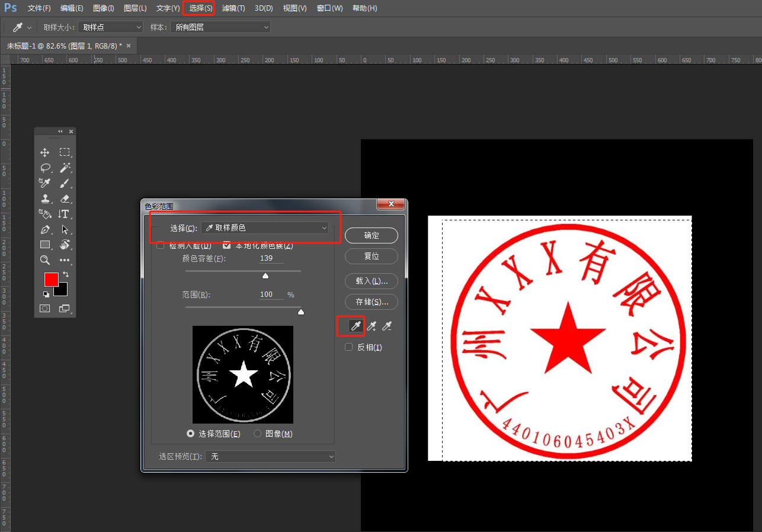Adjust the 范围 slider handle
Viewport: 762px width, 532px height.
pos(300,312)
